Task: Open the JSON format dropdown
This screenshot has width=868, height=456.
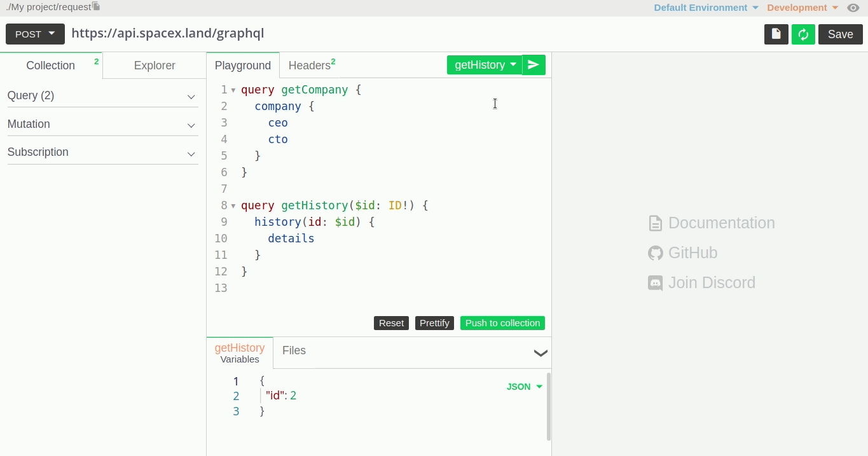Action: click(x=525, y=387)
